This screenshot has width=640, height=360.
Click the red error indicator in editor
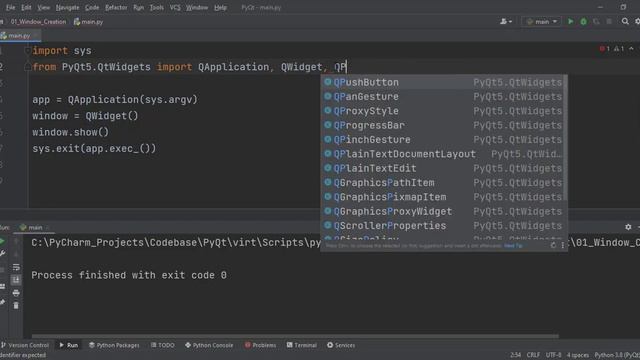click(604, 49)
